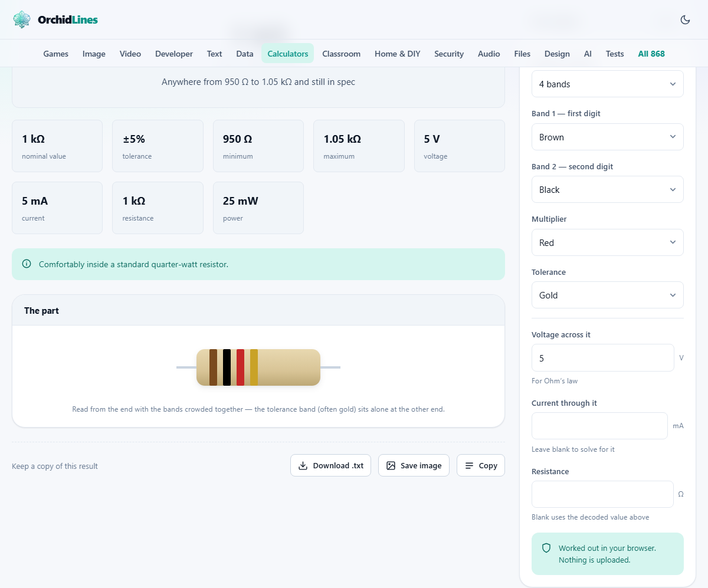Screen dimensions: 708x588
Task: Open the Classroom category
Action: coord(341,54)
